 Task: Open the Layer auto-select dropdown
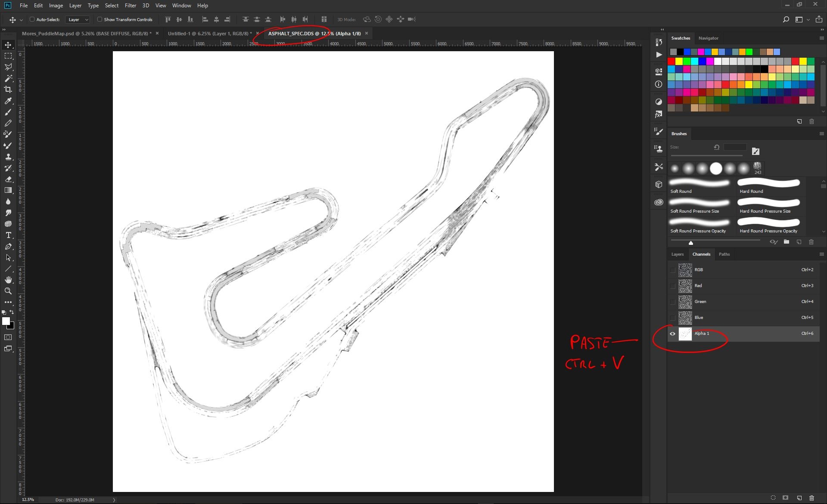point(78,19)
